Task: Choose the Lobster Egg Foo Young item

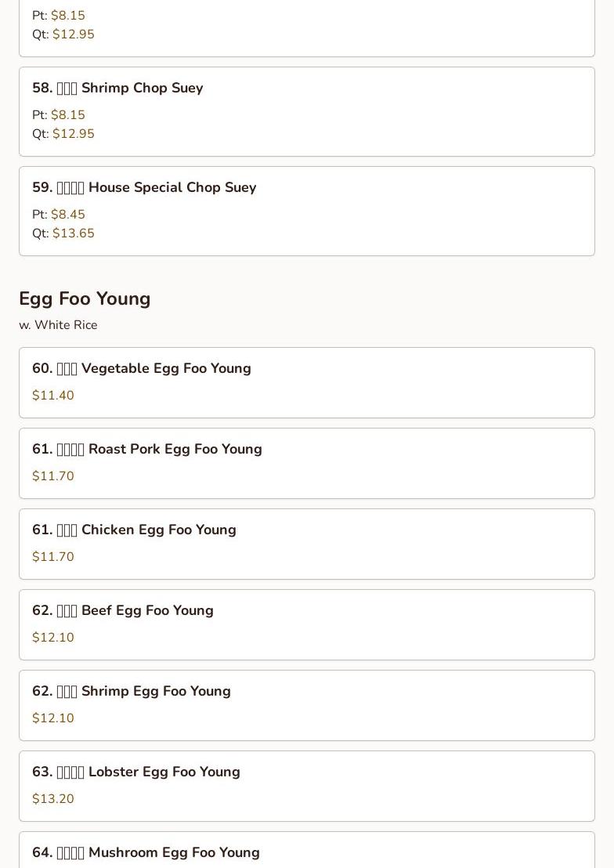Action: pyautogui.click(x=136, y=772)
